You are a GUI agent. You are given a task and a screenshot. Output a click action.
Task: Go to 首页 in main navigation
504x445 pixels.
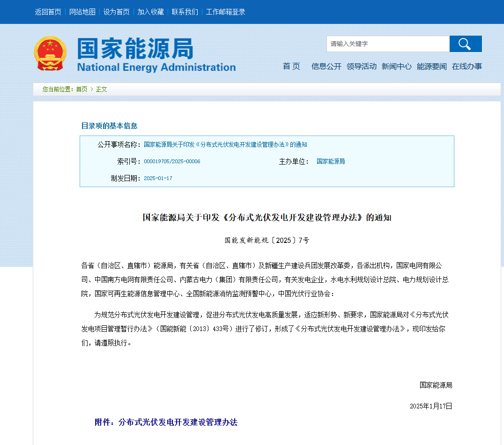(x=291, y=66)
